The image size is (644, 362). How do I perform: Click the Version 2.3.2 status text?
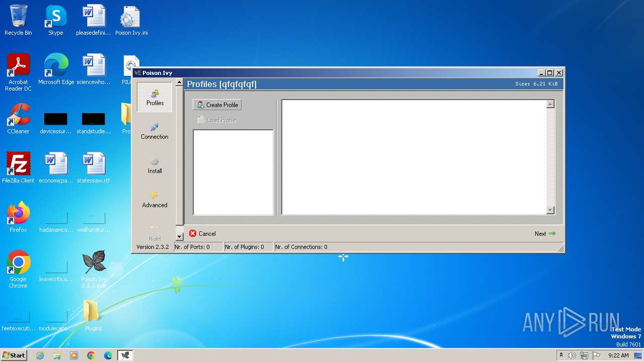point(152,247)
